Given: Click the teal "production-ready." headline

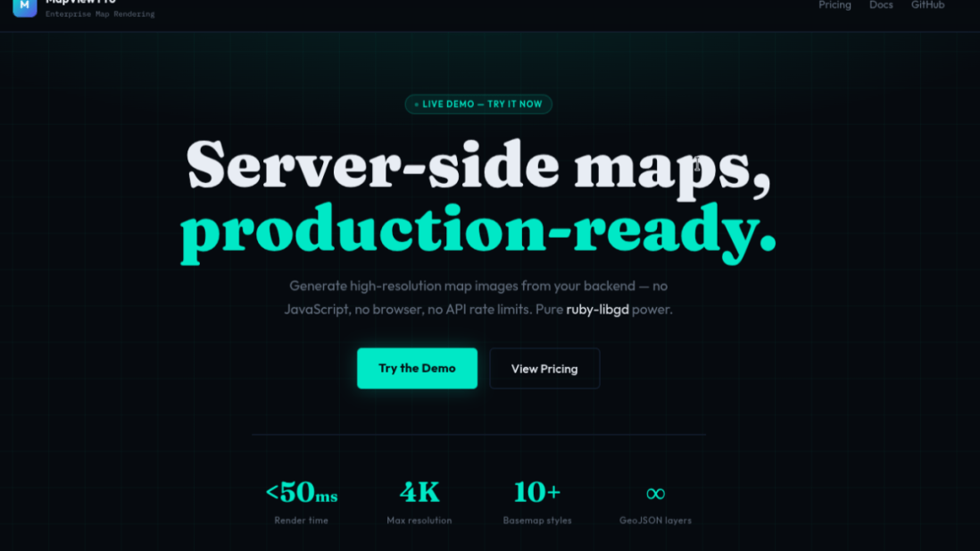Looking at the screenshot, I should 478,230.
